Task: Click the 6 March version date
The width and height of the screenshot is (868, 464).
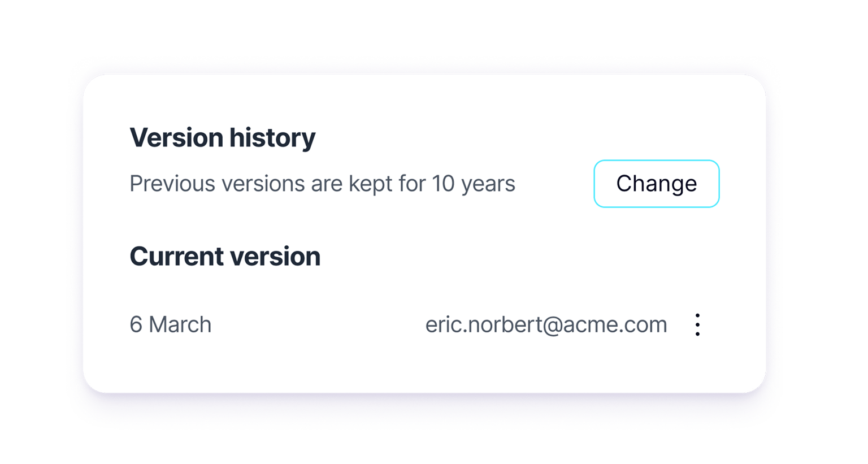Action: [171, 325]
